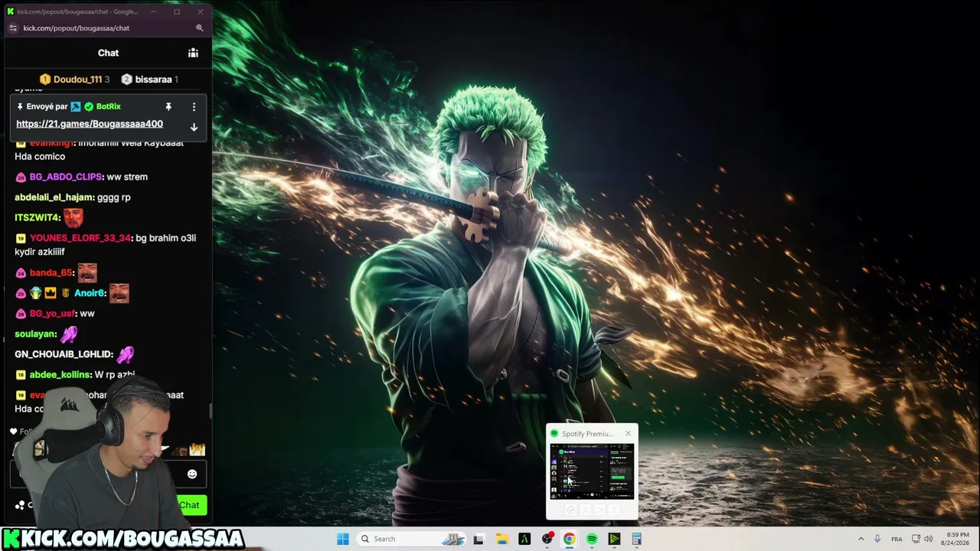Click the chat scrollbar
The width and height of the screenshot is (980, 551).
[211, 411]
